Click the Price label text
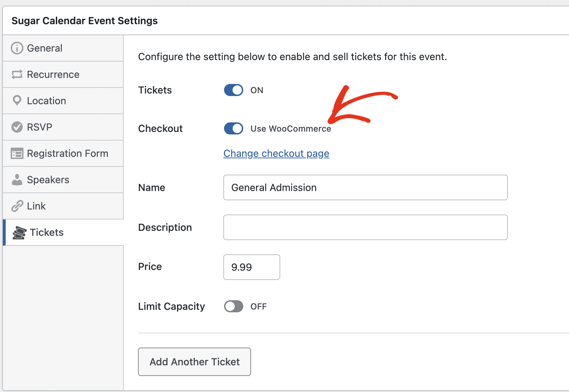 (x=150, y=266)
